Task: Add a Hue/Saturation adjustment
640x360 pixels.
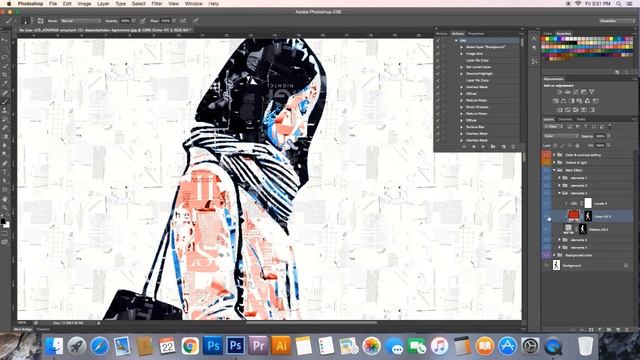Action: (x=556, y=101)
